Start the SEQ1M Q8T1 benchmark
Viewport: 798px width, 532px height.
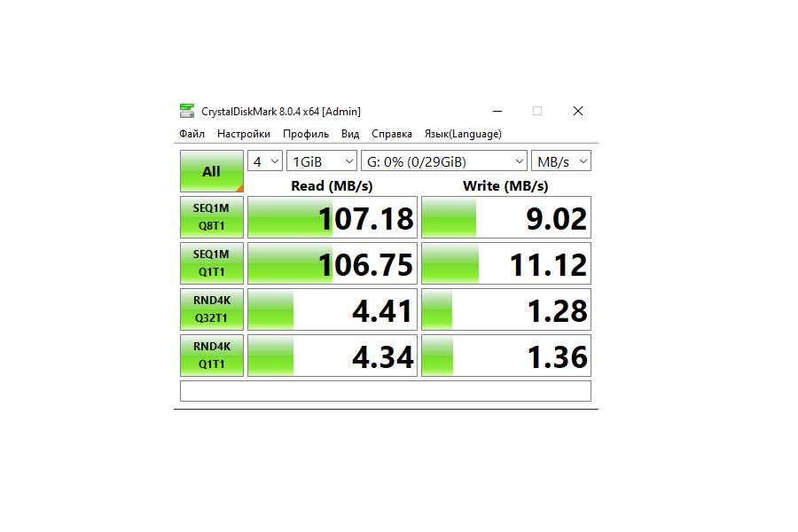(211, 217)
